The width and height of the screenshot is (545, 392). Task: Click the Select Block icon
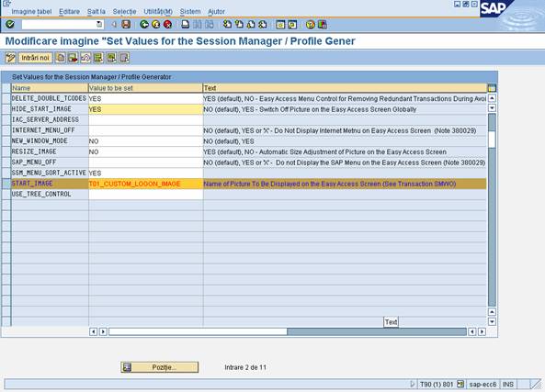111,58
